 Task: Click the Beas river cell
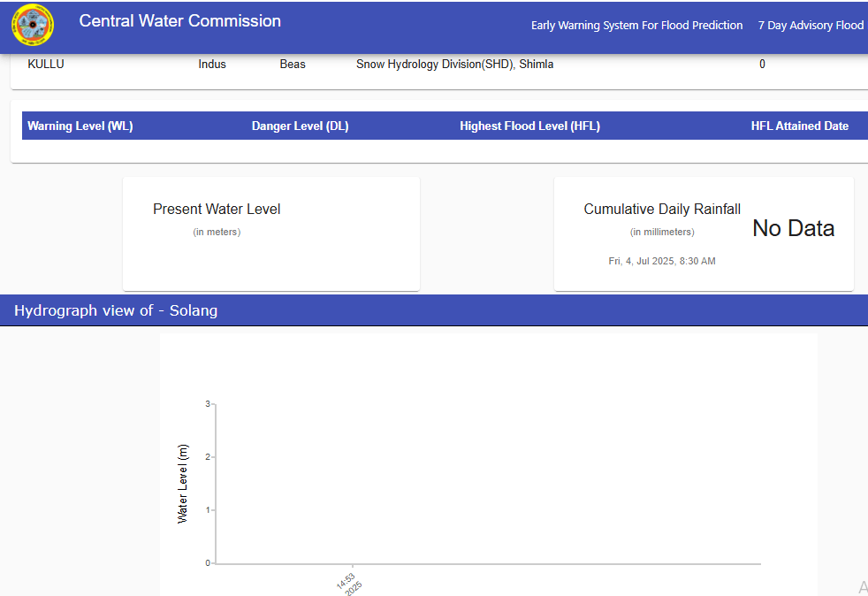293,65
